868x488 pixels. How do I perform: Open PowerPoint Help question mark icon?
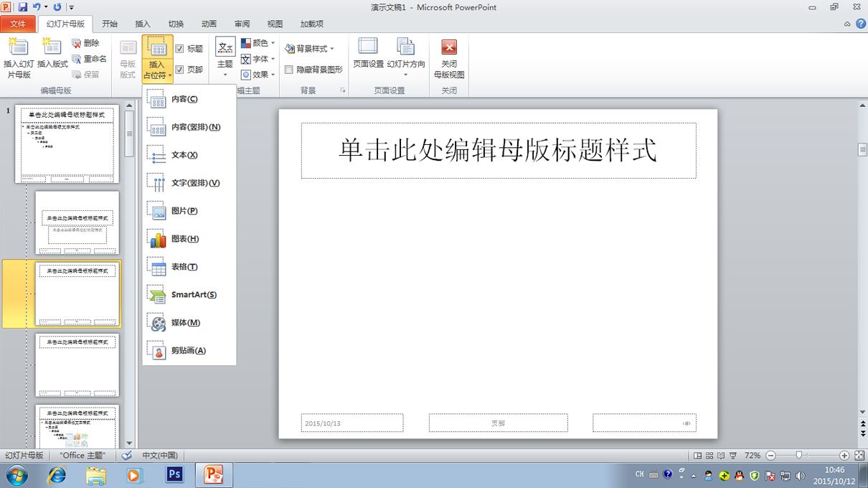click(x=859, y=24)
